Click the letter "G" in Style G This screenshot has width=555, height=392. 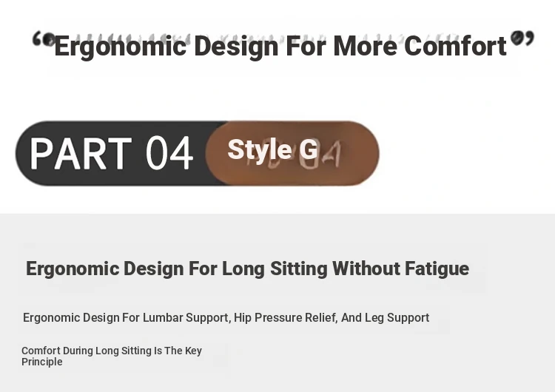[x=308, y=150]
